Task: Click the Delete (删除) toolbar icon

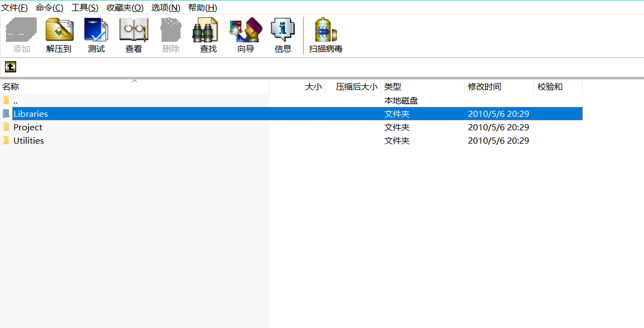Action: tap(171, 30)
